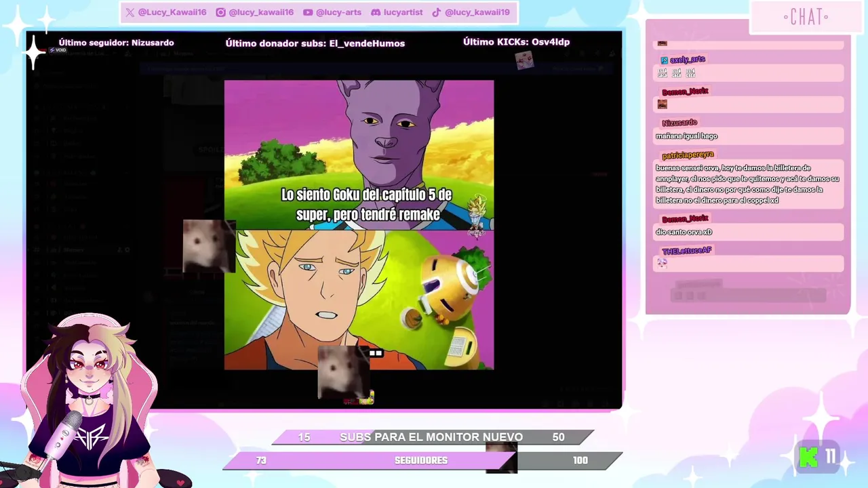Click the hamster image at the meme's bottom
868x488 pixels.
(x=344, y=372)
